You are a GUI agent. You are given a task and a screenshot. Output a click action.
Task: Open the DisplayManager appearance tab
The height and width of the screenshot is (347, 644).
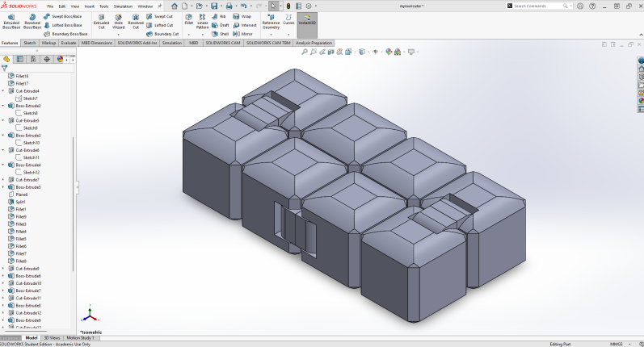tap(60, 59)
